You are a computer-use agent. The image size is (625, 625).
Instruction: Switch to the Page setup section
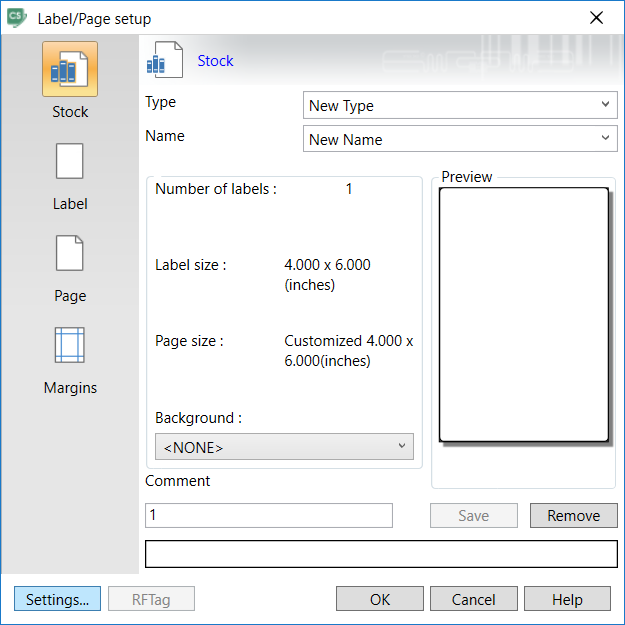tap(70, 254)
